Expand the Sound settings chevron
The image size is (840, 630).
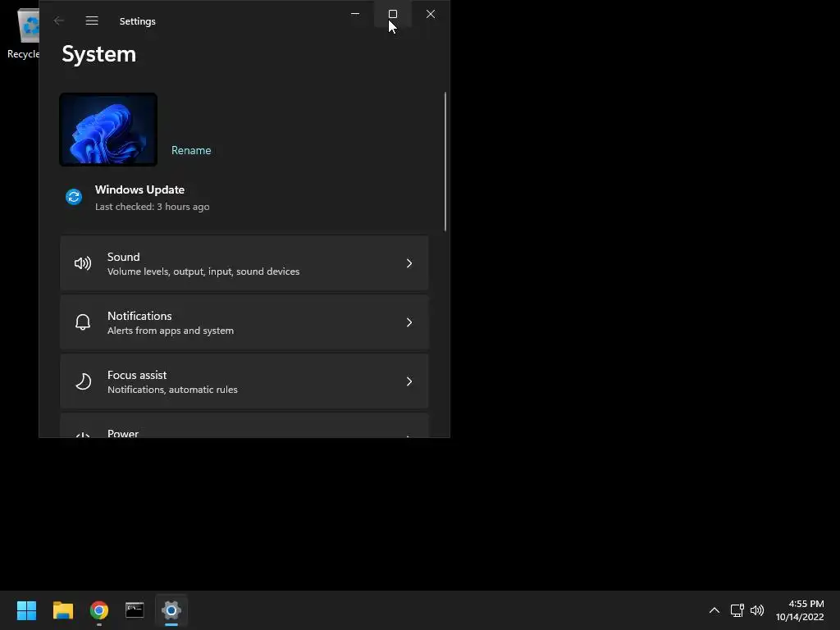coord(409,263)
